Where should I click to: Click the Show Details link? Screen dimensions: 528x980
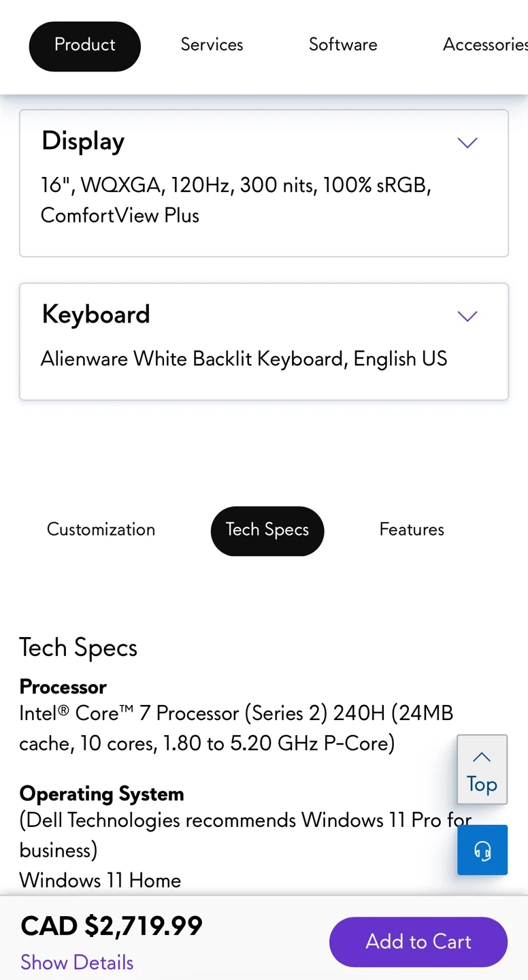pyautogui.click(x=77, y=962)
